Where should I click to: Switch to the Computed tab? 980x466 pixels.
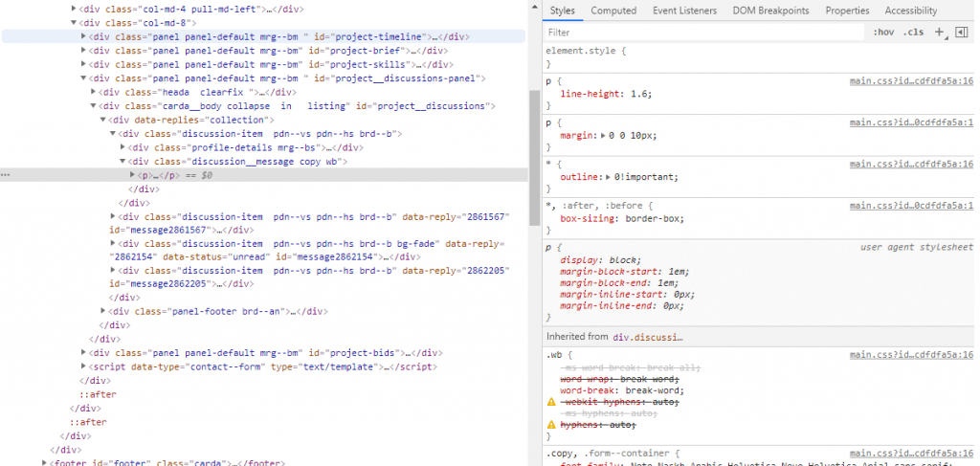613,11
